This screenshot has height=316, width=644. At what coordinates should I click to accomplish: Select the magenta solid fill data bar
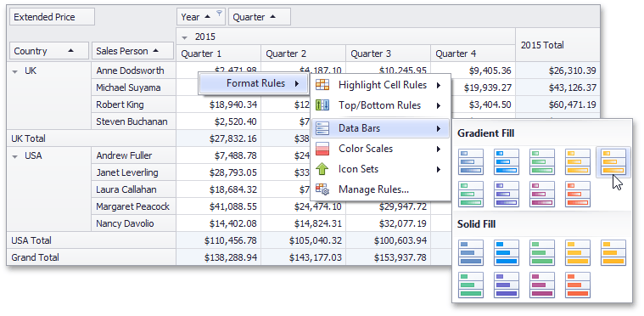(x=542, y=285)
